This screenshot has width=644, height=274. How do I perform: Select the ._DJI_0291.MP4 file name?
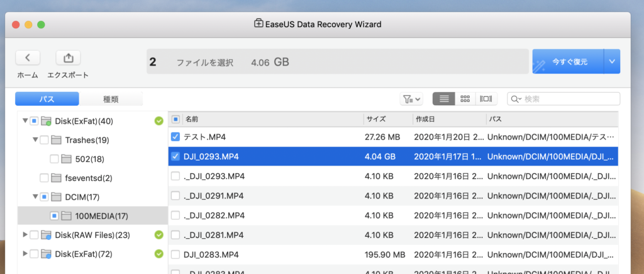pyautogui.click(x=214, y=196)
